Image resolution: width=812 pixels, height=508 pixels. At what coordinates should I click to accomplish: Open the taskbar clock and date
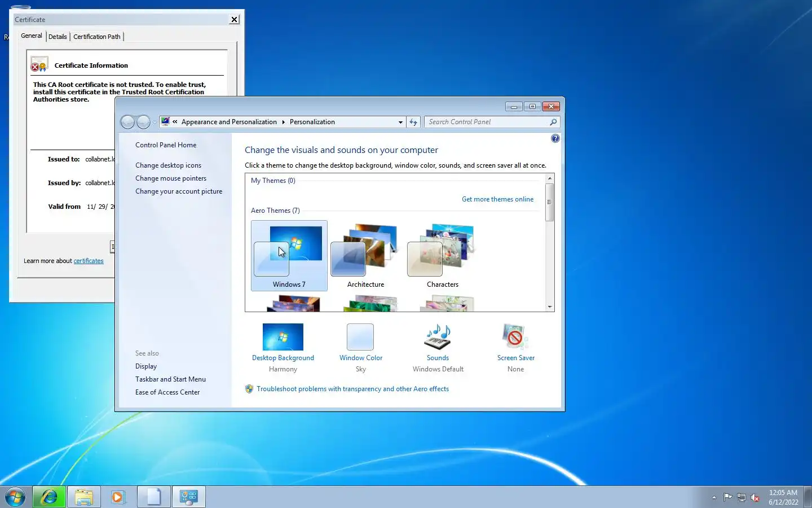[783, 497]
